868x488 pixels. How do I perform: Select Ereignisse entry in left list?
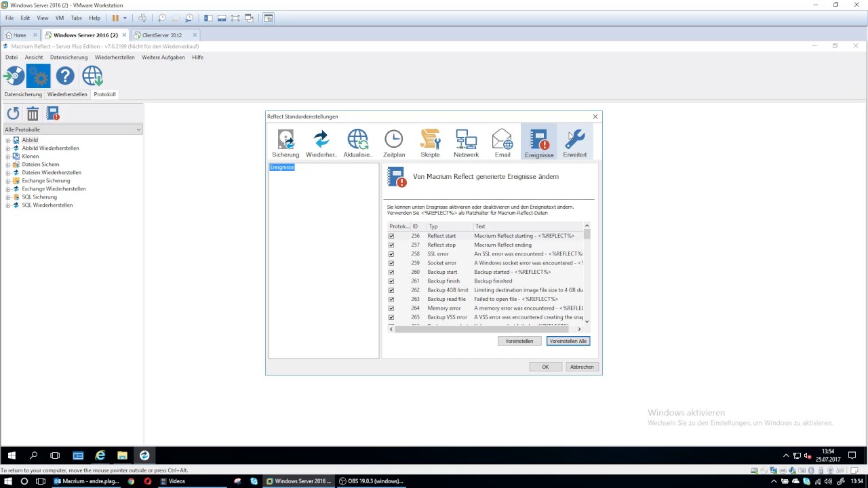tap(282, 167)
